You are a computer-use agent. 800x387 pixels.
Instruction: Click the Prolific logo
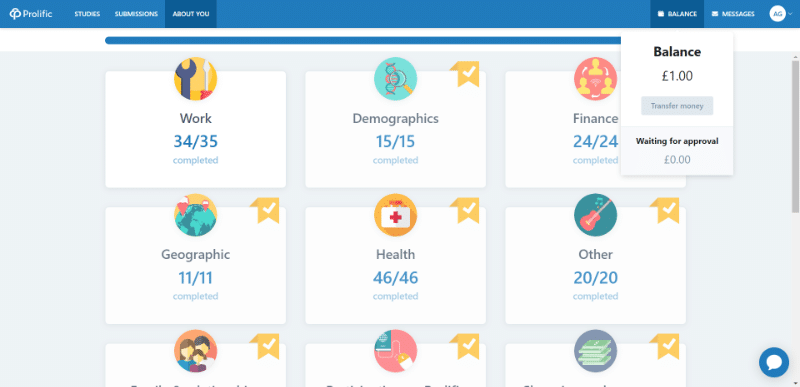point(31,14)
